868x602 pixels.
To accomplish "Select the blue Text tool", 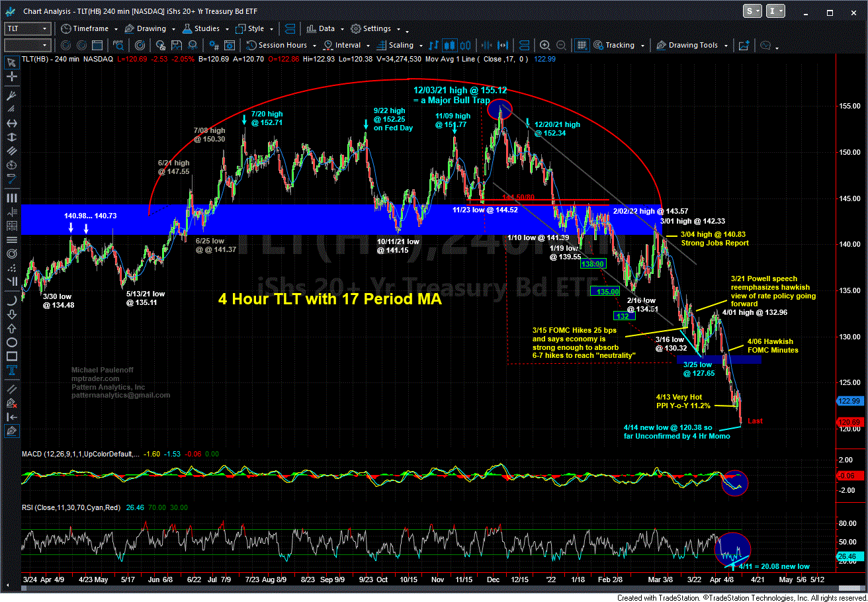I will tap(11, 371).
